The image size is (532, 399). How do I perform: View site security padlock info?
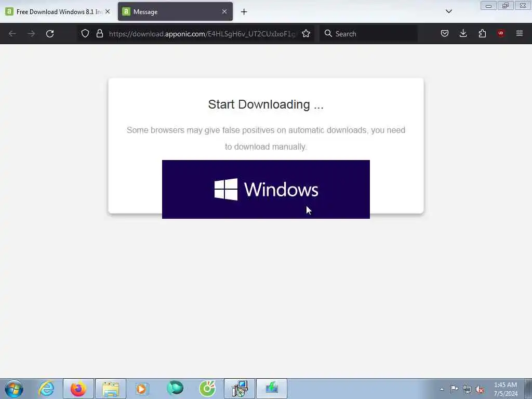pyautogui.click(x=99, y=34)
